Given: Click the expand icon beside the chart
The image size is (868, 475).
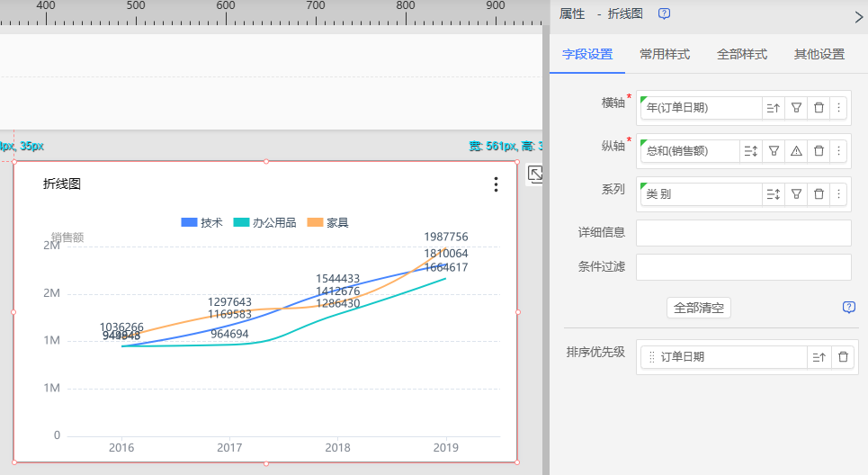Looking at the screenshot, I should click(535, 175).
